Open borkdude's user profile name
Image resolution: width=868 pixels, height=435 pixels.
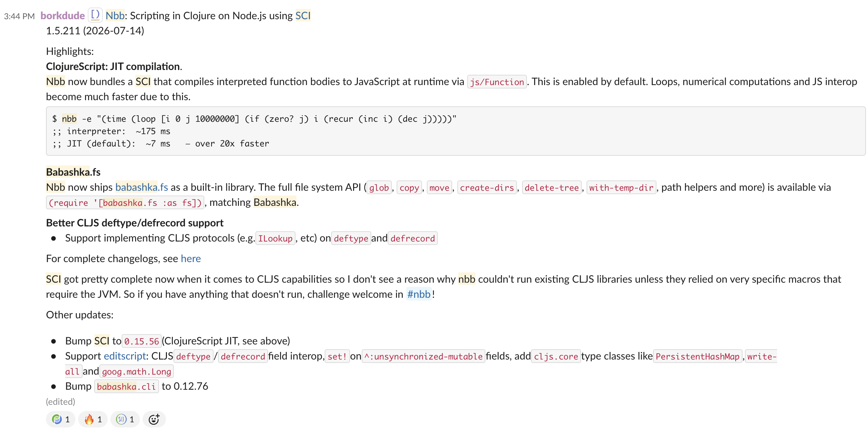point(62,16)
